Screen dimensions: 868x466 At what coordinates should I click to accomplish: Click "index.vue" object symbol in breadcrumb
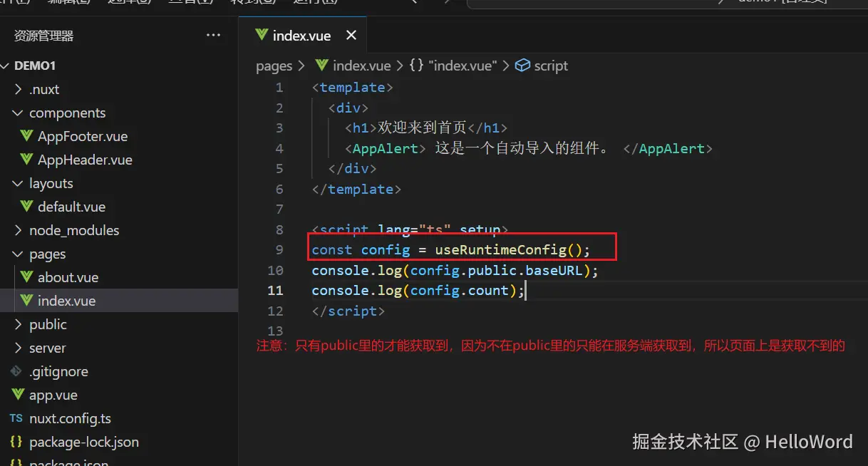(462, 66)
